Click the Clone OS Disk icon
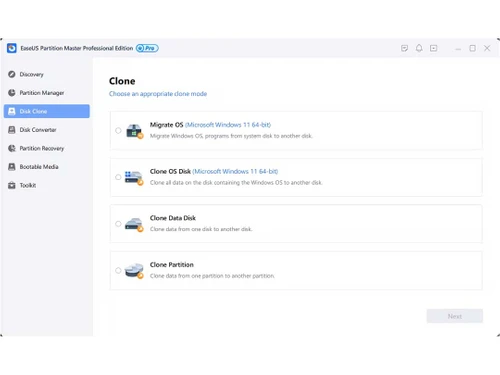 [134, 178]
